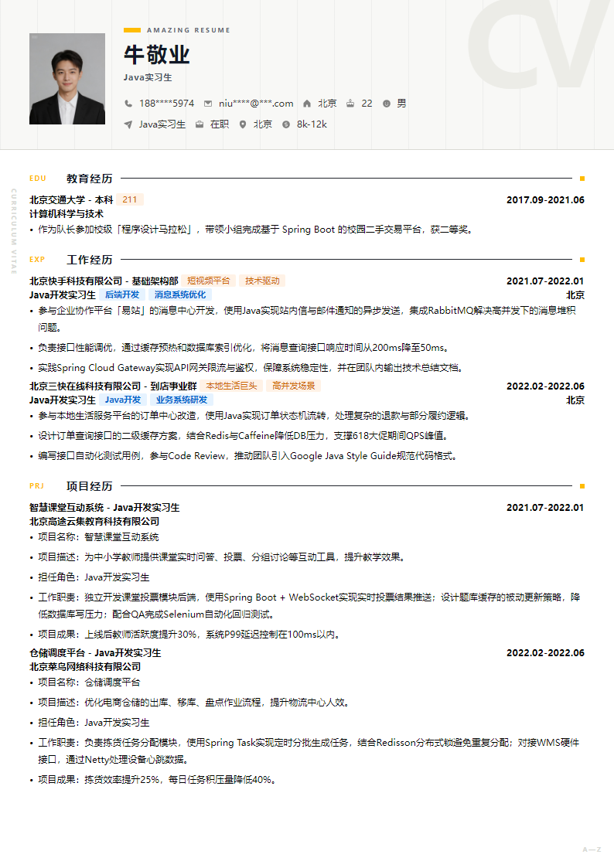The image size is (614, 868).
Task: Click the date 2017.09-2021.06
Action: tap(545, 200)
